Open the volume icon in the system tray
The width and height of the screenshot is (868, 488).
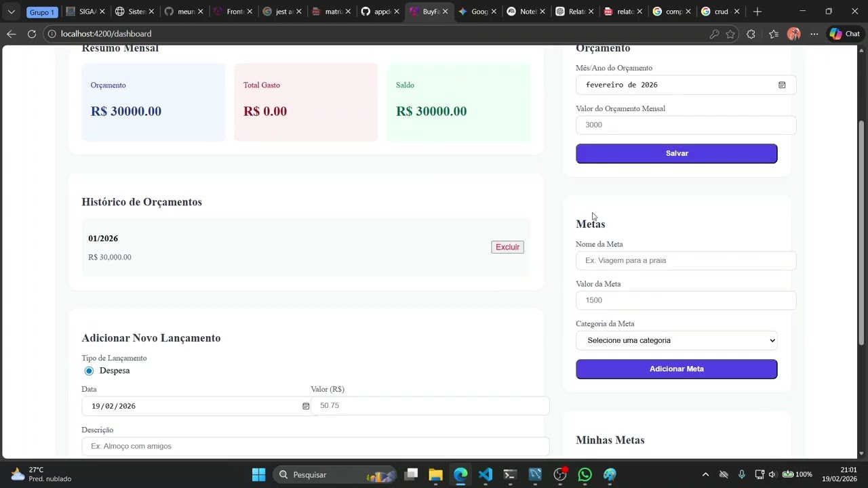pos(774,474)
